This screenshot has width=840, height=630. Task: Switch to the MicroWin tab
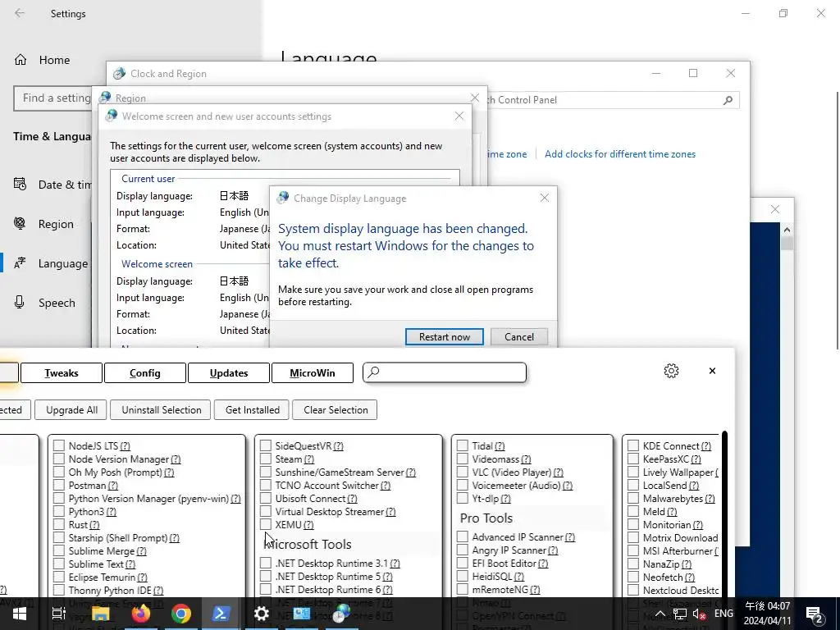pos(313,373)
